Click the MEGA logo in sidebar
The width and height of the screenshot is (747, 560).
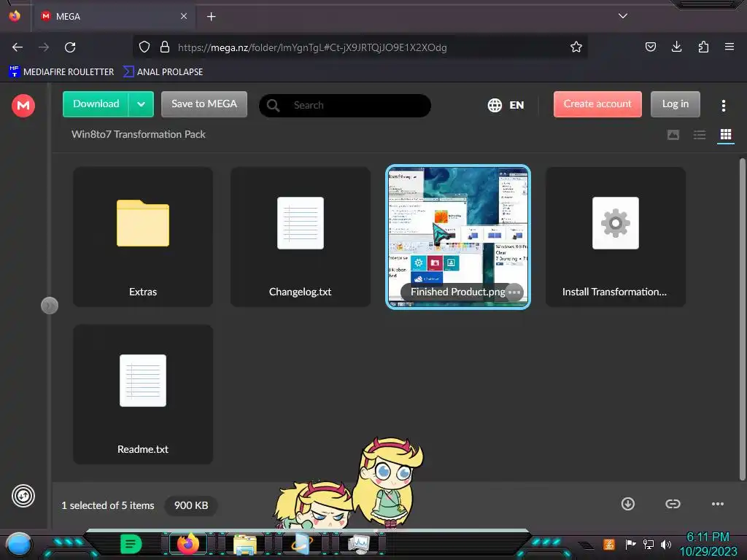23,105
